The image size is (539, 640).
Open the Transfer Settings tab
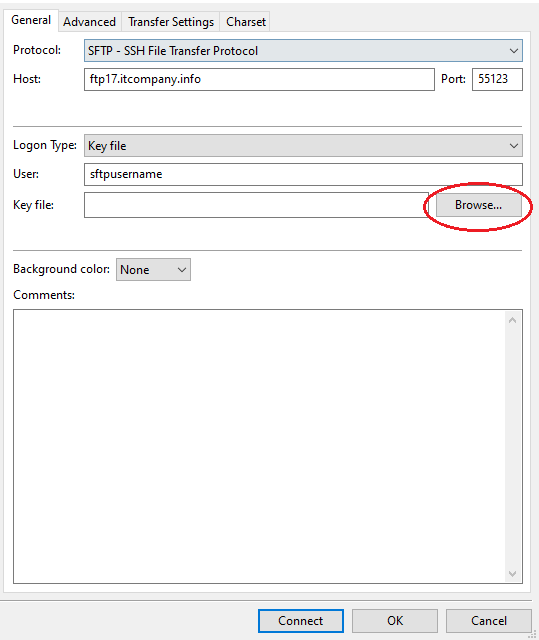coord(171,22)
